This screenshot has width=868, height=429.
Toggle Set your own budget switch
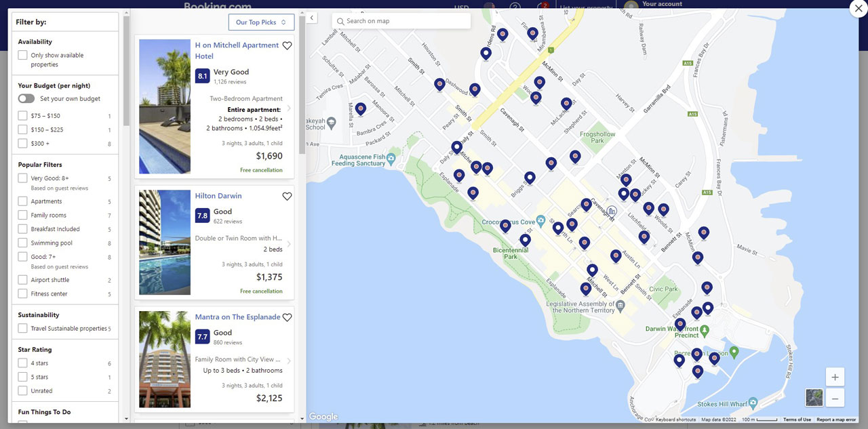click(26, 99)
